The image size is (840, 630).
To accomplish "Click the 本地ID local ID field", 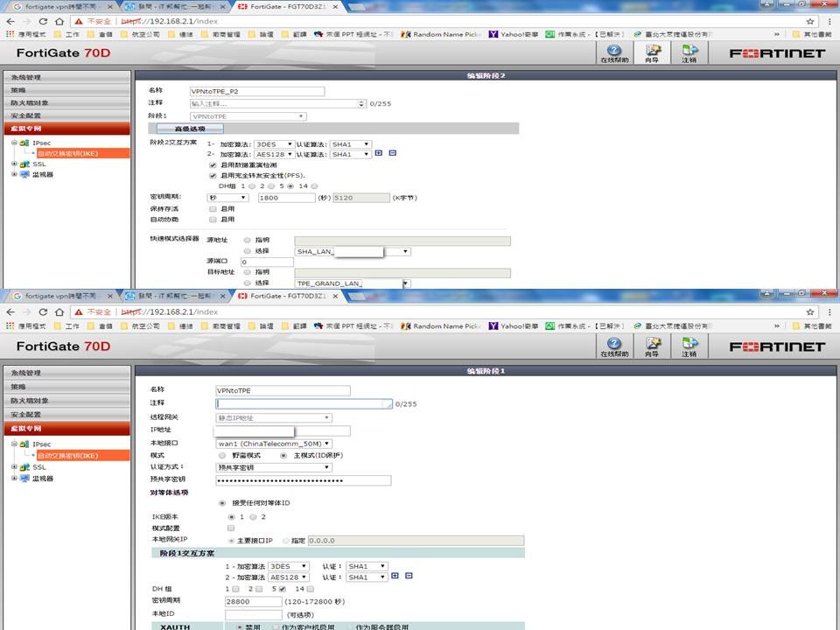I will click(254, 614).
